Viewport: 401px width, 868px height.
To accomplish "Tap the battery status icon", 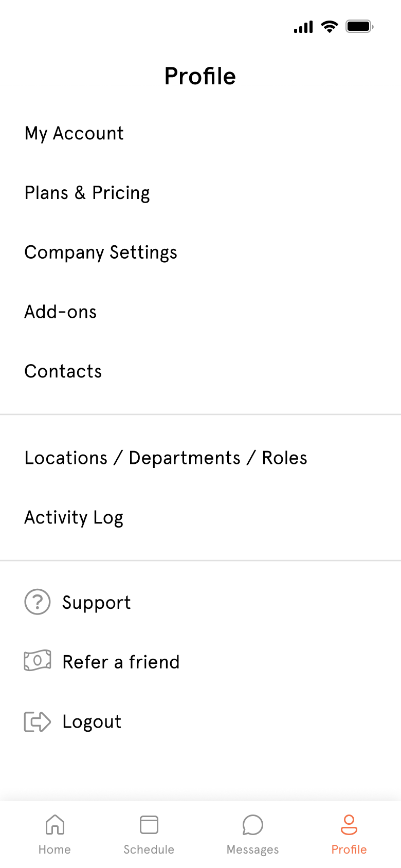I will (359, 26).
